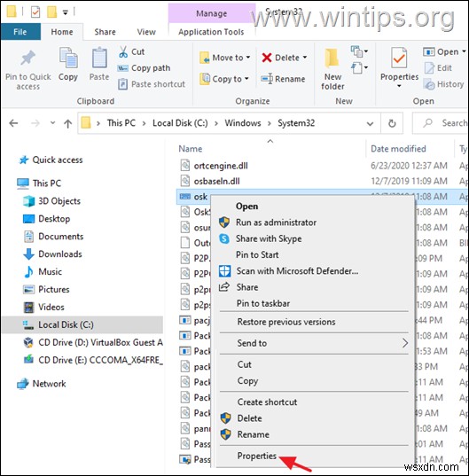Go forward with the Forward arrow
469x476 pixels.
click(35, 123)
